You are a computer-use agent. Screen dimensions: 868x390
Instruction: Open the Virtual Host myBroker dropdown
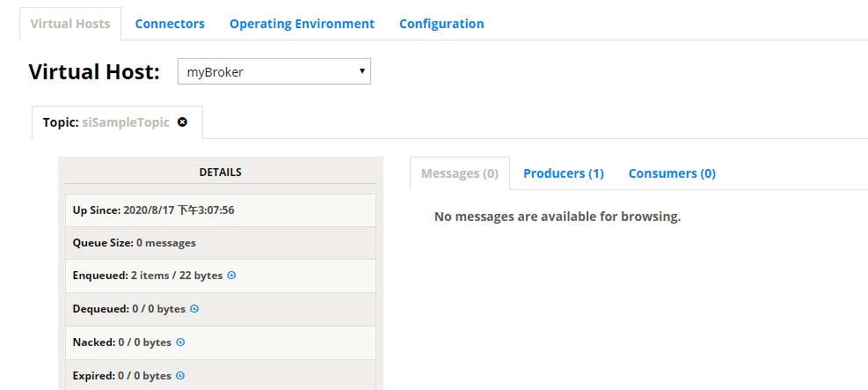click(x=274, y=72)
